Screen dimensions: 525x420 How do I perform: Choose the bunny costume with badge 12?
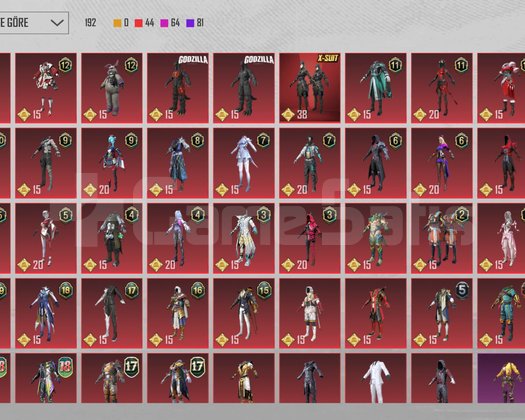tap(112, 88)
